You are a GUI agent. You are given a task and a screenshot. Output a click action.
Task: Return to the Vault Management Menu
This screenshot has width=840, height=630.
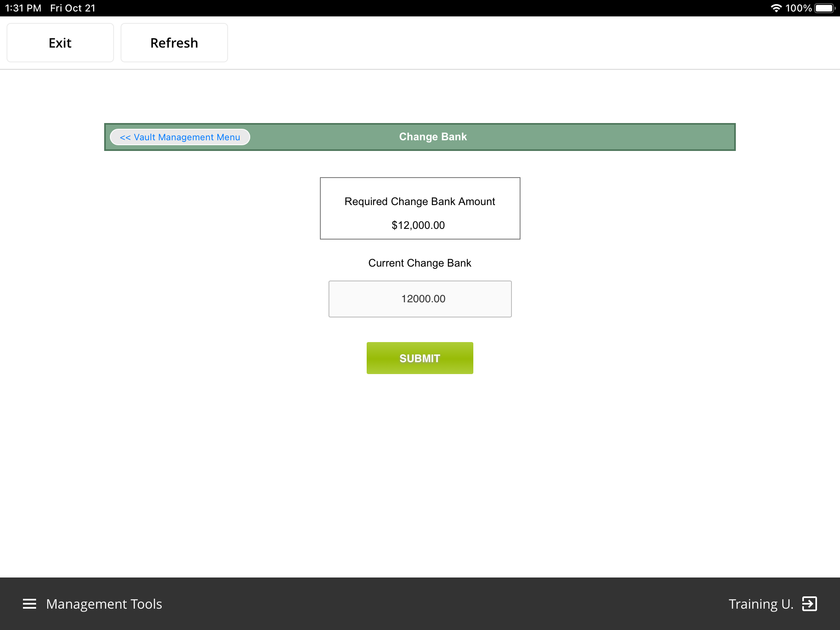tap(180, 137)
